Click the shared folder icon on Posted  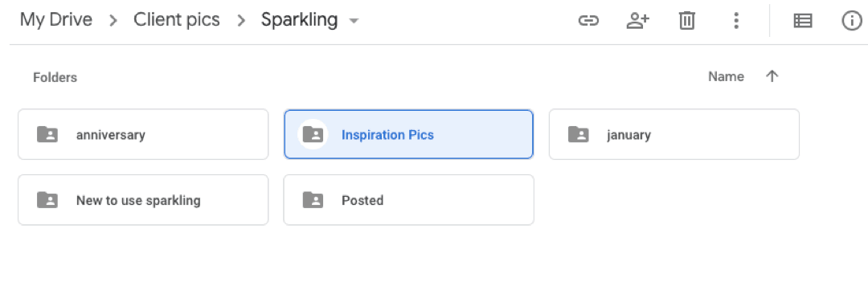point(313,200)
